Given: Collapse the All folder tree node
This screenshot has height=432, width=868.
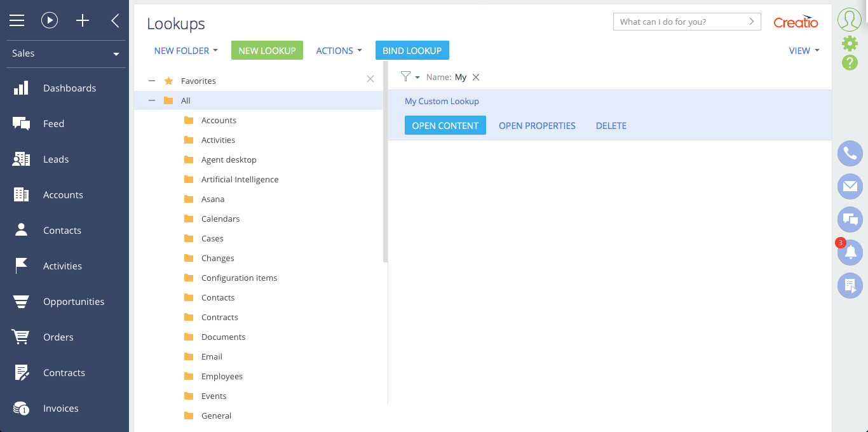Looking at the screenshot, I should coord(152,100).
